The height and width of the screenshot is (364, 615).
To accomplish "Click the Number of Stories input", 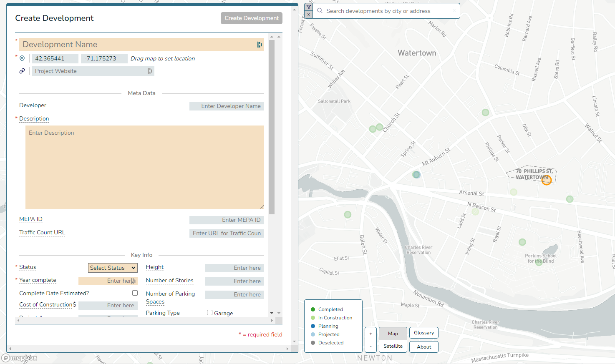I will tap(234, 281).
